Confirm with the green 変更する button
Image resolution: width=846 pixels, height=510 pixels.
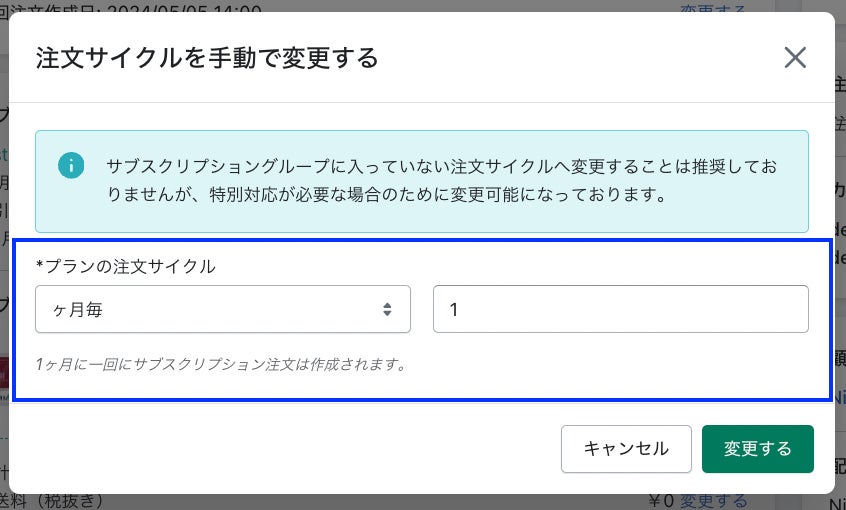pyautogui.click(x=757, y=448)
